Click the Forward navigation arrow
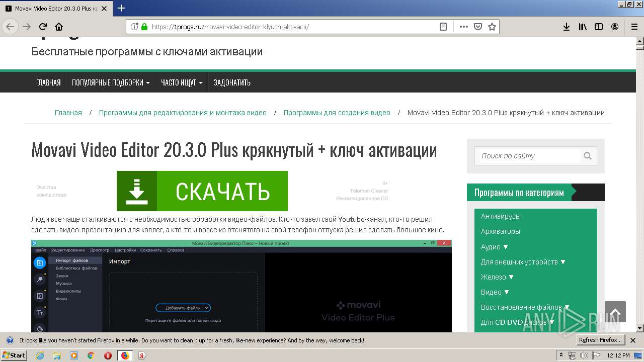The height and width of the screenshot is (362, 644). pyautogui.click(x=27, y=27)
